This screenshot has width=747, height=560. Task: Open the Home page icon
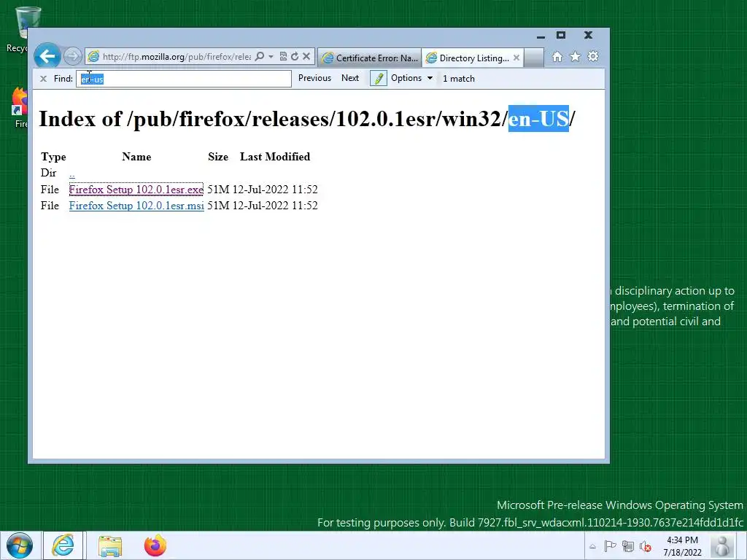pos(557,57)
